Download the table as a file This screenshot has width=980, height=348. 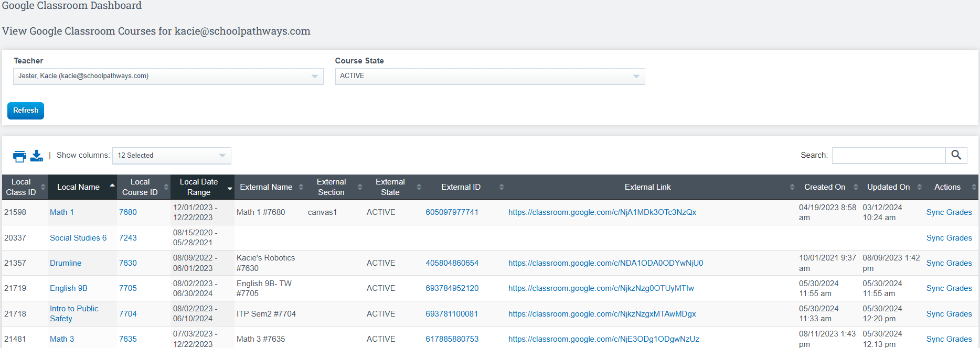click(x=37, y=156)
